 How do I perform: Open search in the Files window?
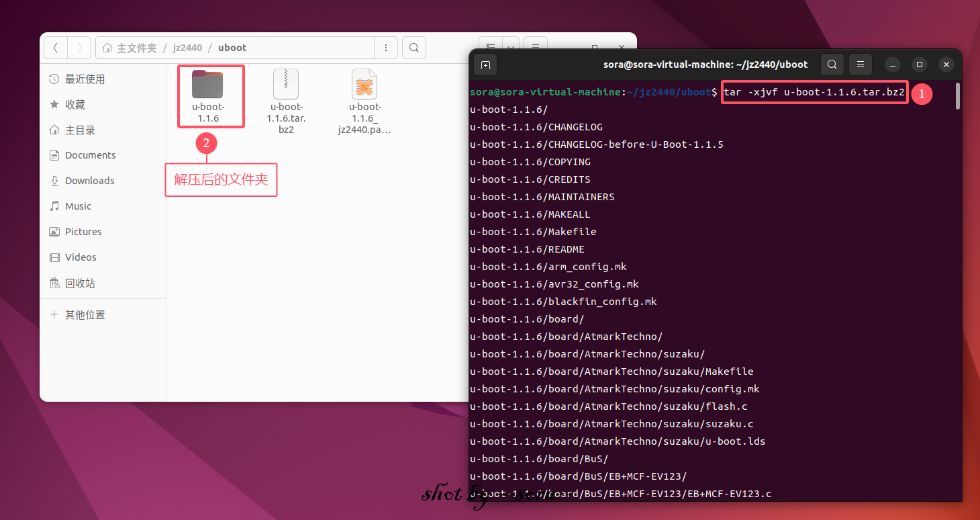(x=414, y=48)
